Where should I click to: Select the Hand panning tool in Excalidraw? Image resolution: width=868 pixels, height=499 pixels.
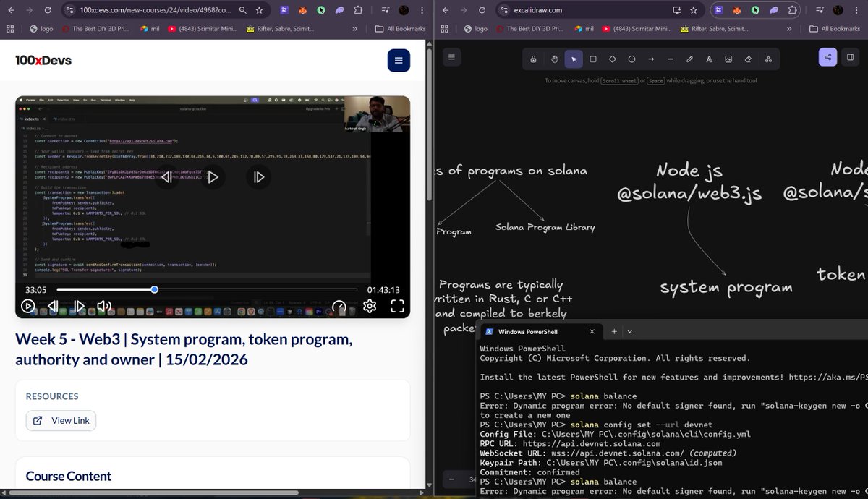(554, 59)
